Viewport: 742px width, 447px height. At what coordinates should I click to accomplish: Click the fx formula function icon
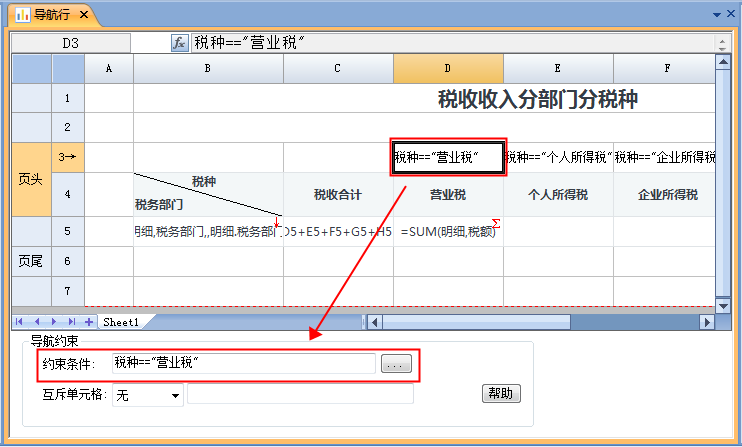[180, 43]
